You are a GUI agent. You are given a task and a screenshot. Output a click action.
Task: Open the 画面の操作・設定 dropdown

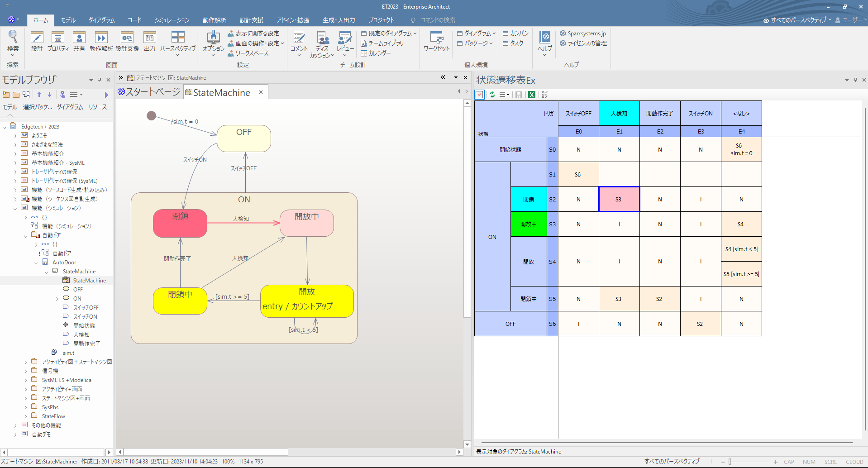coord(256,43)
